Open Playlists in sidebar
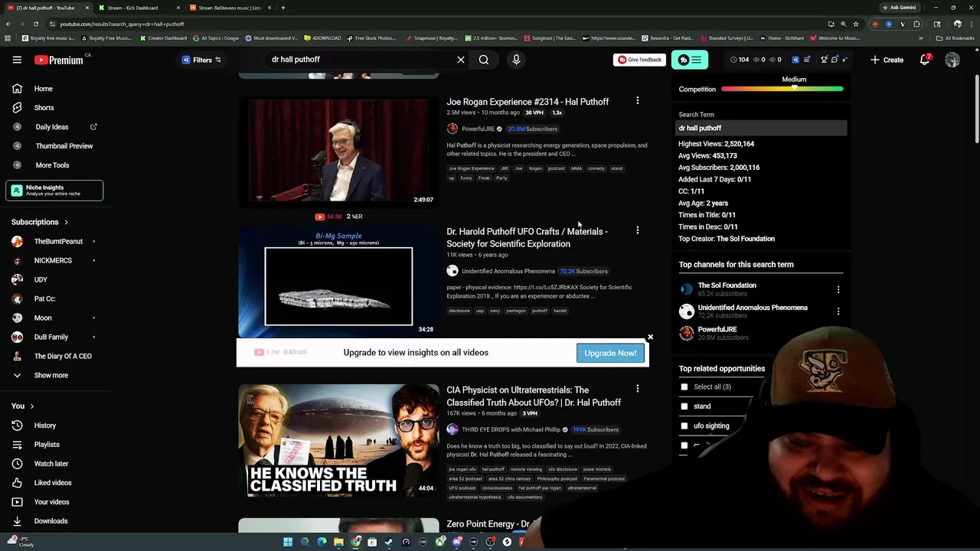 point(46,445)
